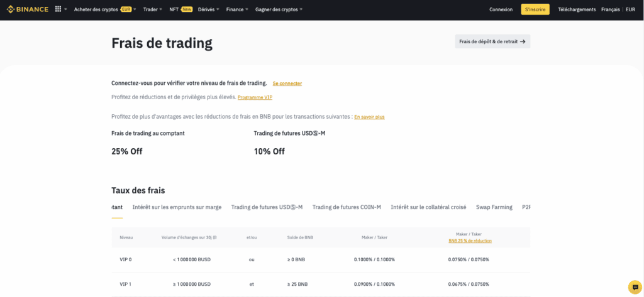
Task: Click the S'inscrire button
Action: coord(535,9)
